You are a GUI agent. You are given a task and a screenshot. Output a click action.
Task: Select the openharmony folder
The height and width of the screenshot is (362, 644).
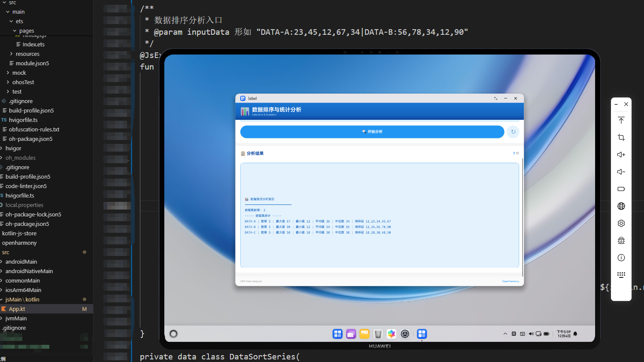19,243
